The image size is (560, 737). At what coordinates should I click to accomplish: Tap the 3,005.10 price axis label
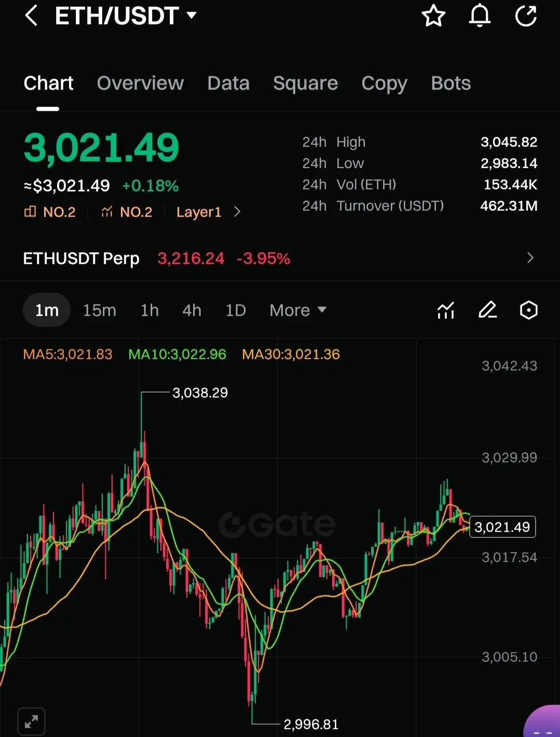click(x=509, y=657)
